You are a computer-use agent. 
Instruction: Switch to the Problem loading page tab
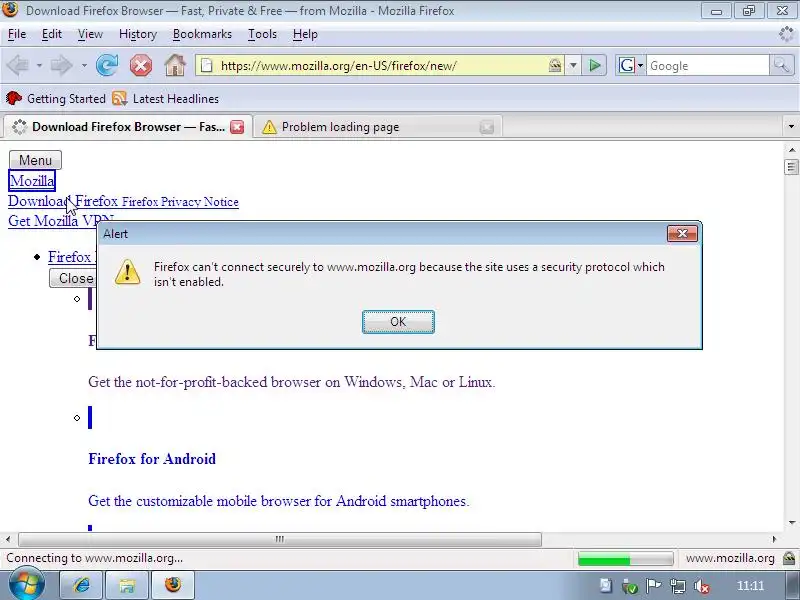click(378, 127)
